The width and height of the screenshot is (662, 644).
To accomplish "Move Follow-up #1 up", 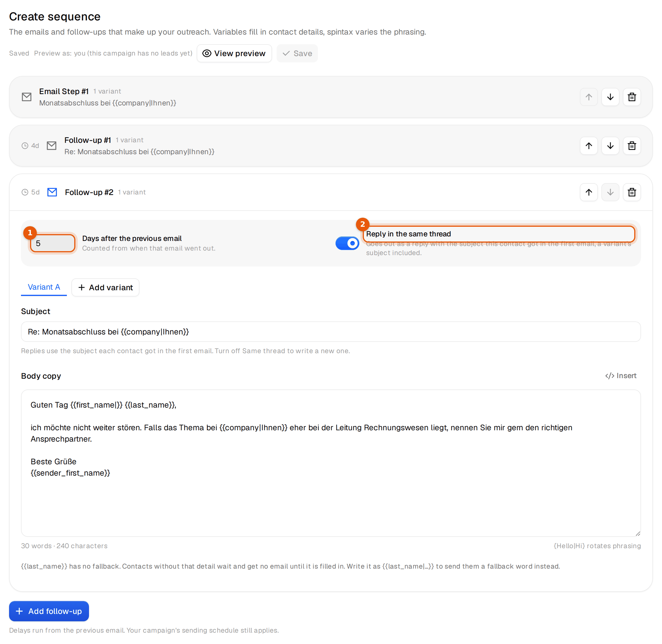I will coord(589,146).
